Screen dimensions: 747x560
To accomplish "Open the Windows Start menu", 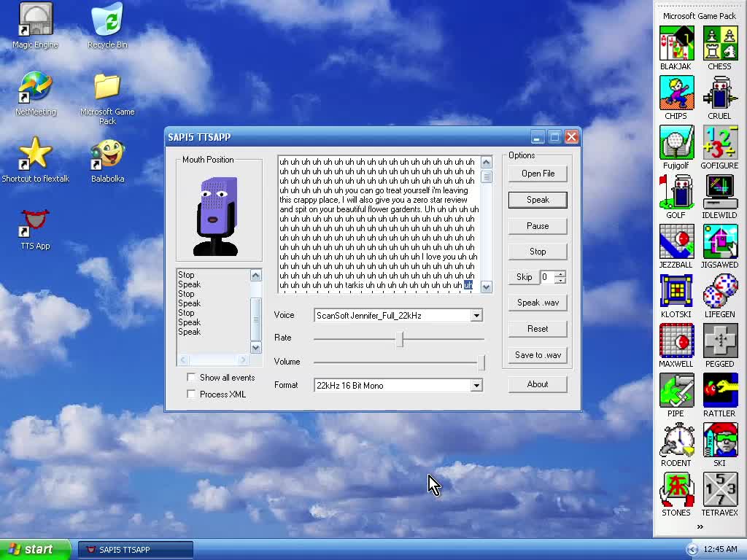I will [x=35, y=550].
